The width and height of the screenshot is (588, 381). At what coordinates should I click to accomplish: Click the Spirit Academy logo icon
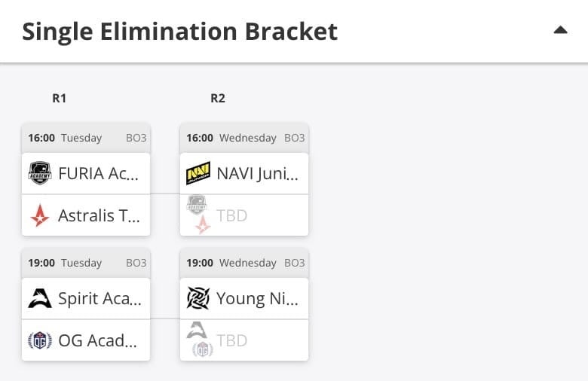pyautogui.click(x=40, y=298)
